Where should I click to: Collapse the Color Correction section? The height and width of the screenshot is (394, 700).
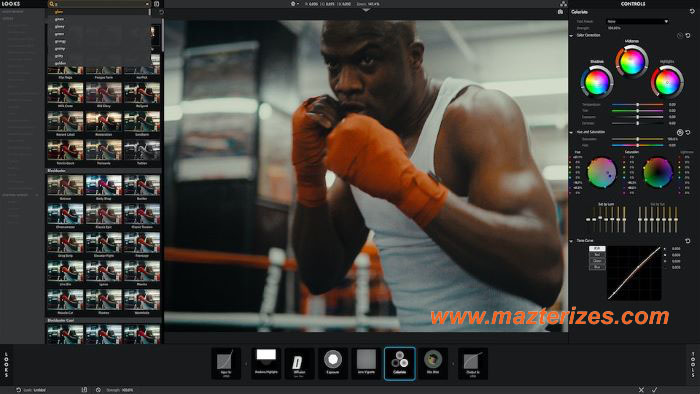click(571, 35)
